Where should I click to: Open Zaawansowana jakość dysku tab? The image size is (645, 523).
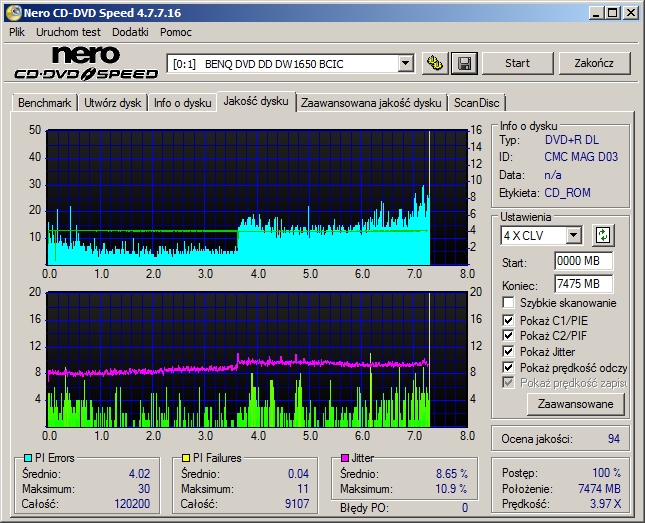pos(371,103)
